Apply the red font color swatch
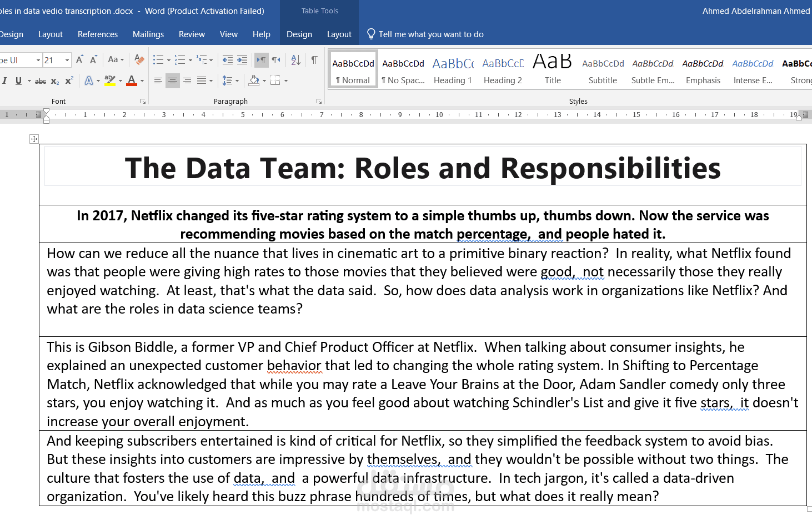The height and width of the screenshot is (525, 812). point(132,81)
